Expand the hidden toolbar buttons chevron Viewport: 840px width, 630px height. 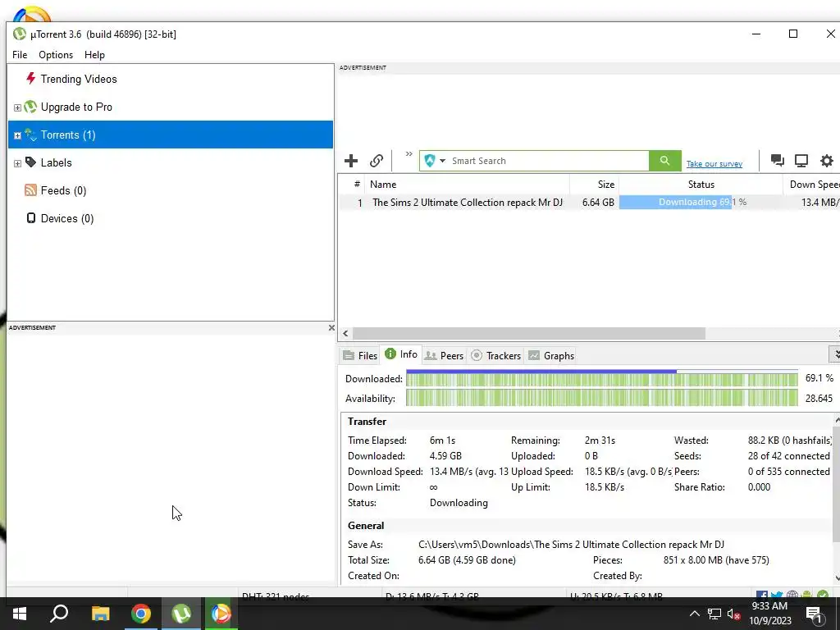click(409, 154)
